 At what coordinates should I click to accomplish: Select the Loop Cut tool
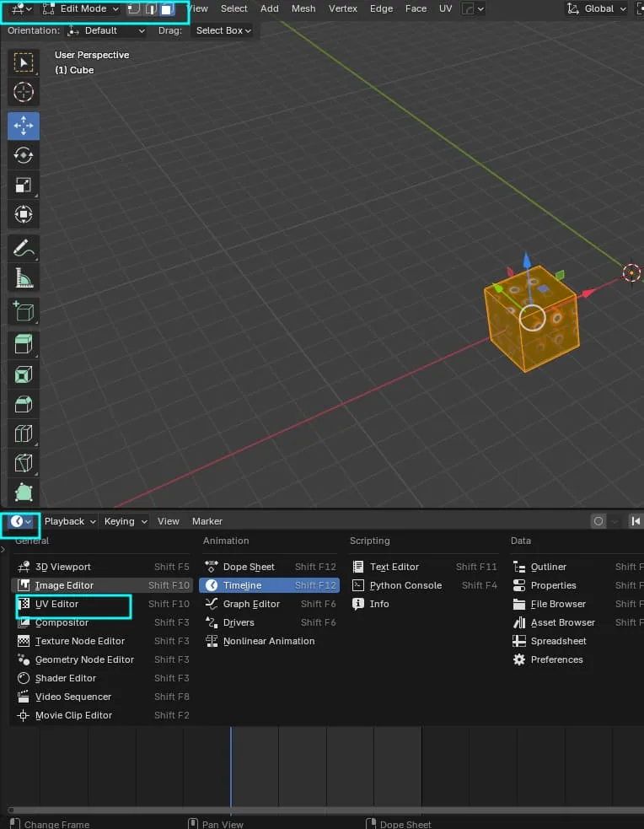point(24,434)
